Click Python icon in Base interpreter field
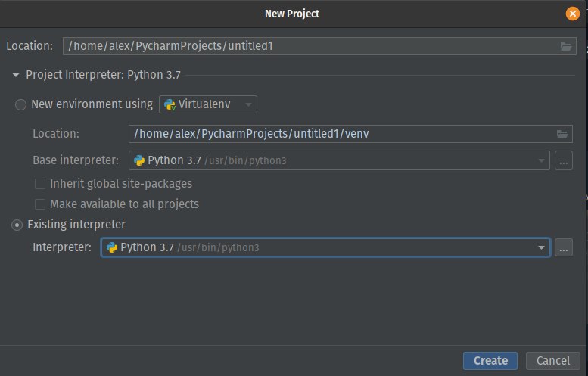The height and width of the screenshot is (376, 588). 139,160
